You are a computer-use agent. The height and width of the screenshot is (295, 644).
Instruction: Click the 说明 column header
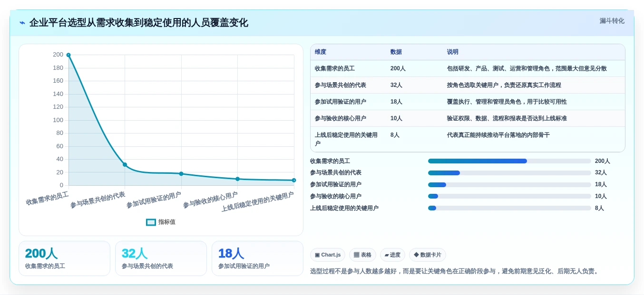(x=452, y=52)
